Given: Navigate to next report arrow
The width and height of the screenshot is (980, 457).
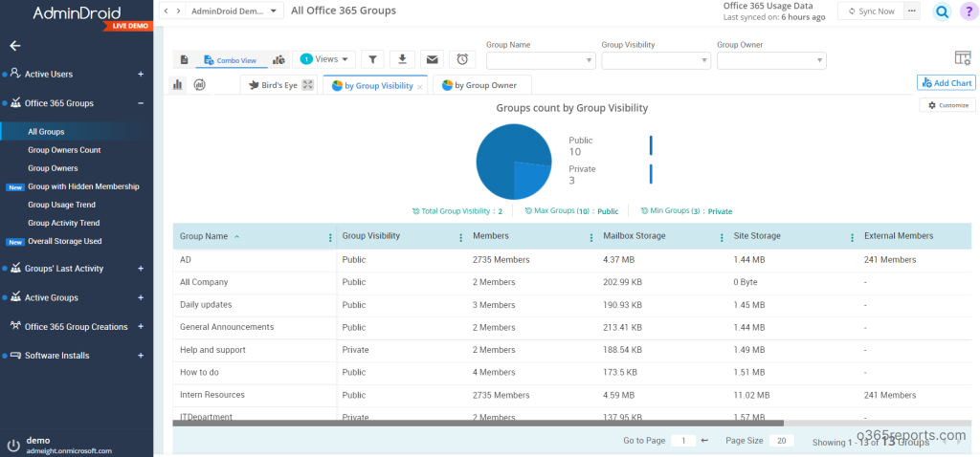Looking at the screenshot, I should (179, 11).
